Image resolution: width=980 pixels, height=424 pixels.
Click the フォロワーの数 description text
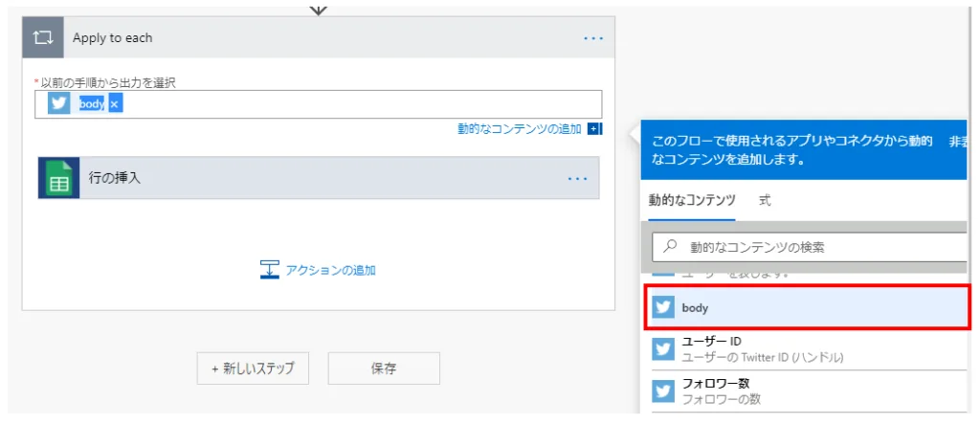tap(722, 399)
